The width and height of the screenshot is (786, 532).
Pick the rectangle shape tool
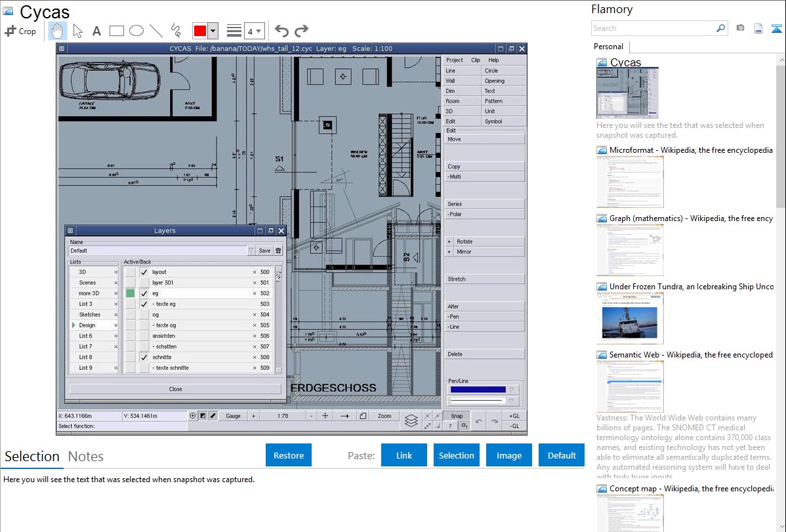(x=117, y=31)
